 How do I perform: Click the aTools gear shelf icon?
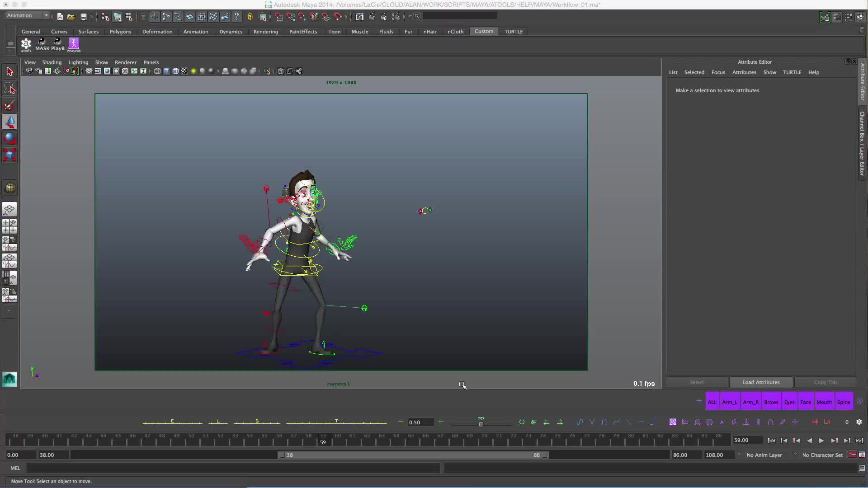point(26,44)
